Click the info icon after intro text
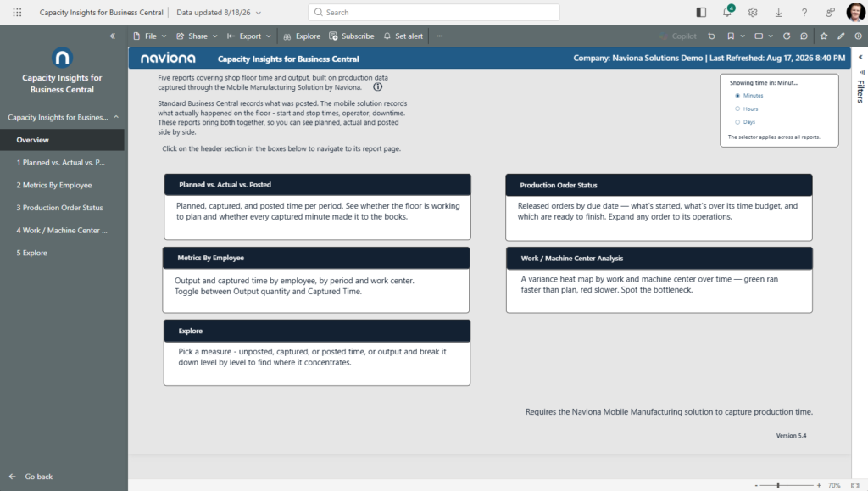868x491 pixels. 377,86
